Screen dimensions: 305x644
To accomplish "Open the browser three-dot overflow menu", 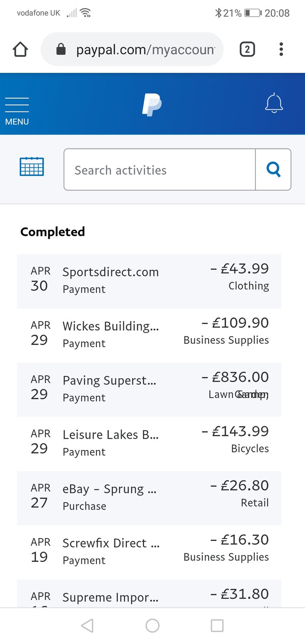I will 281,49.
